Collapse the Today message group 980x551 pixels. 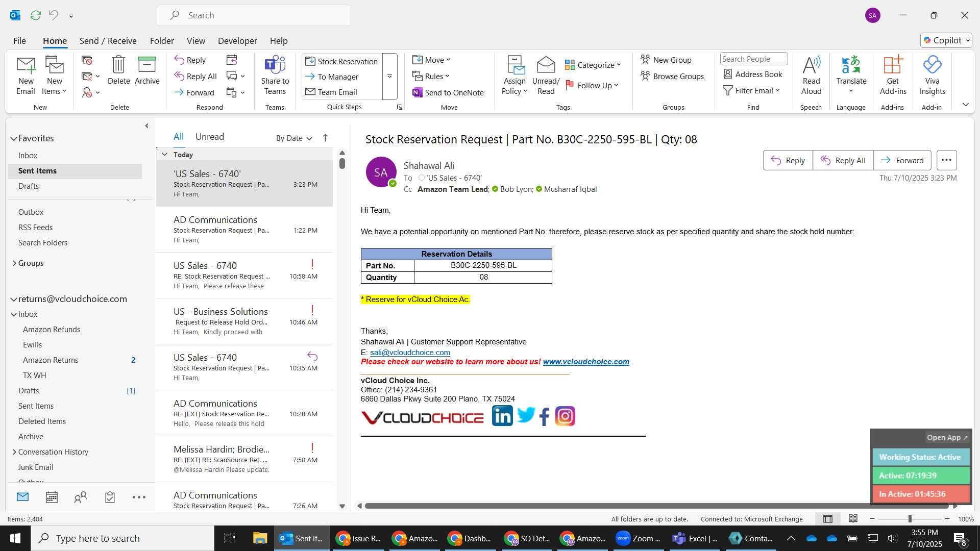[x=164, y=155]
